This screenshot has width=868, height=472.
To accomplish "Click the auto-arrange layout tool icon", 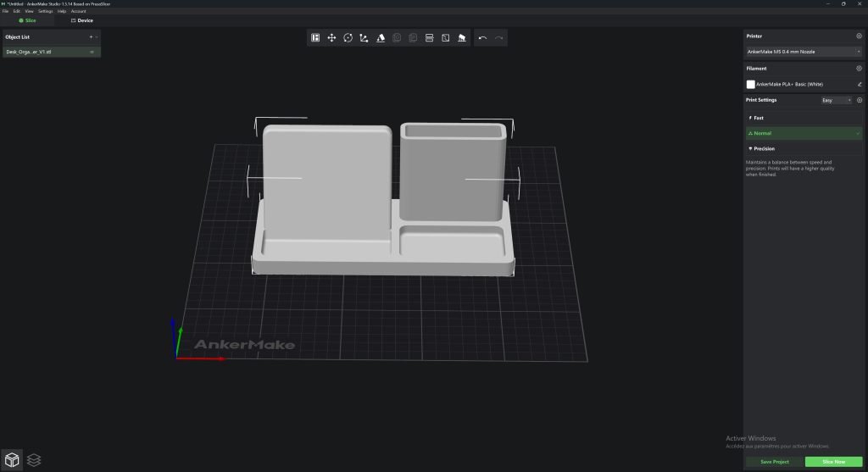I will (315, 37).
